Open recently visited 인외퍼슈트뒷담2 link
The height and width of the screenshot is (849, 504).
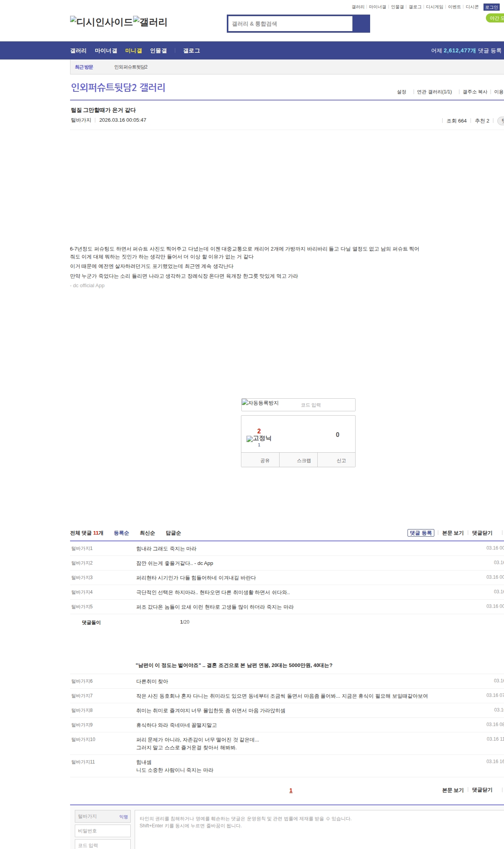131,67
